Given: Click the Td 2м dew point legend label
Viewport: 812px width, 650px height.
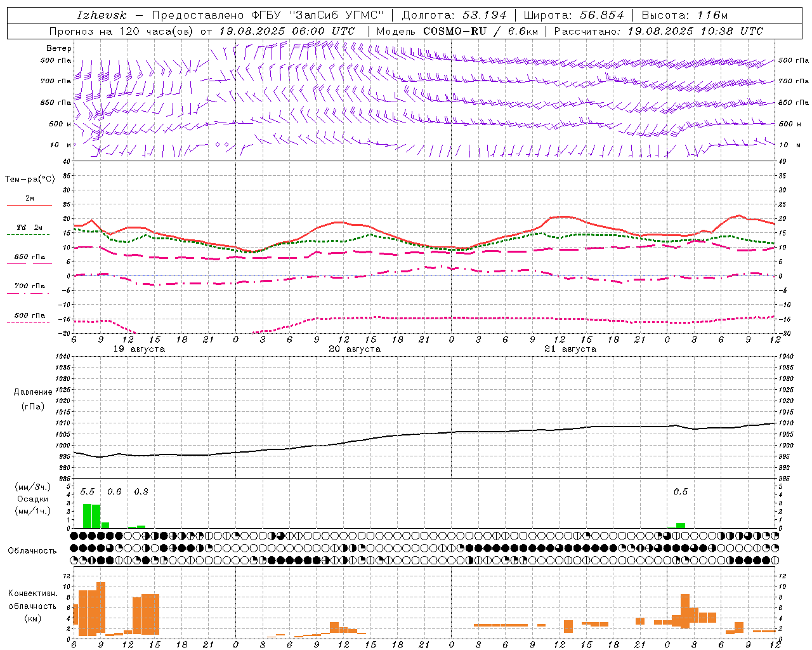Looking at the screenshot, I should (x=29, y=227).
